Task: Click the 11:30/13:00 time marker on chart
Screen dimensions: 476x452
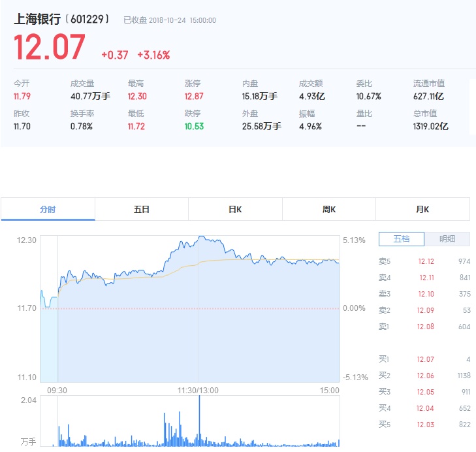Action: 198,391
